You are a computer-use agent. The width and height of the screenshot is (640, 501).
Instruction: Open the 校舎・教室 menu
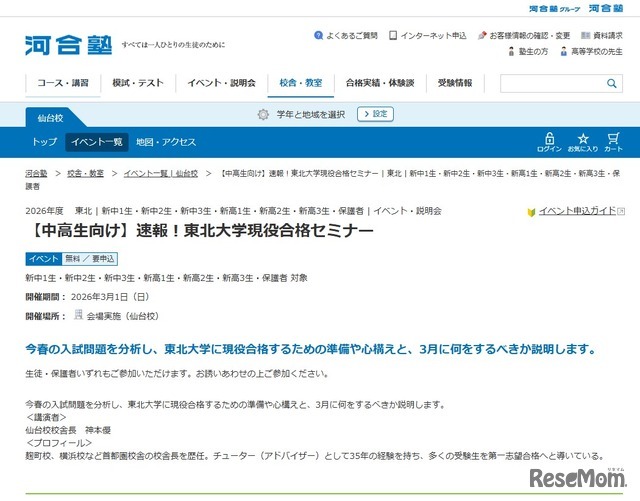coord(301,83)
